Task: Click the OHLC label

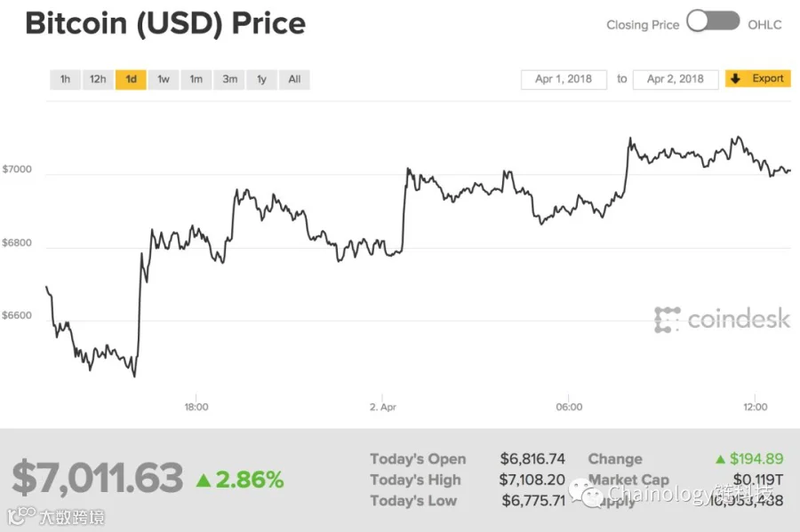Action: (764, 25)
